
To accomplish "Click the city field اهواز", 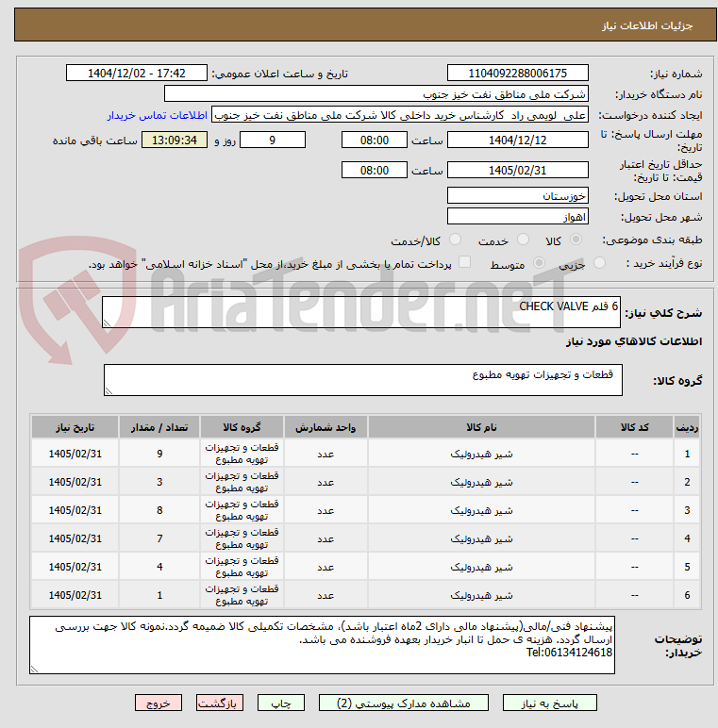I will click(518, 216).
